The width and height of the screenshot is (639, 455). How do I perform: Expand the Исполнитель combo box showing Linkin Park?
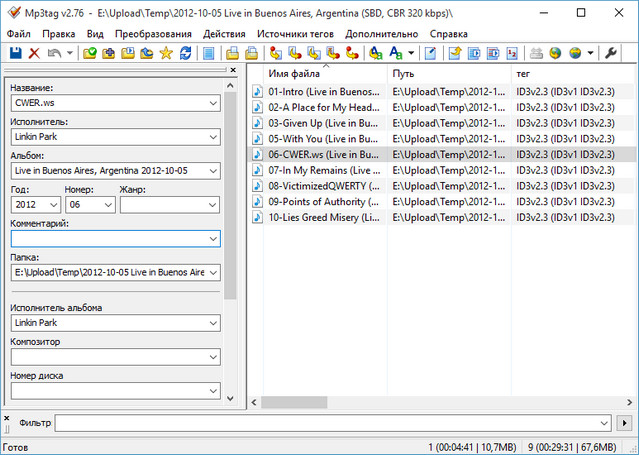213,137
